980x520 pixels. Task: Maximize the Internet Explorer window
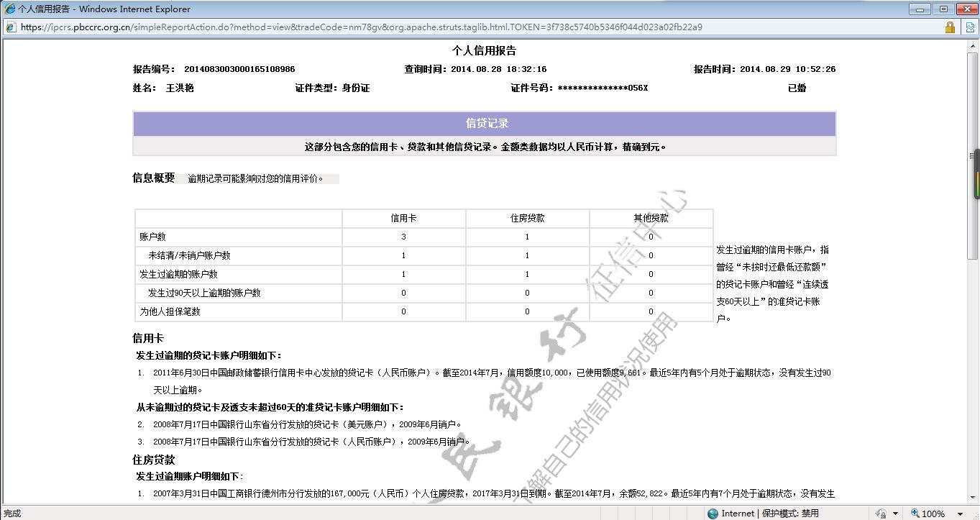tap(943, 9)
